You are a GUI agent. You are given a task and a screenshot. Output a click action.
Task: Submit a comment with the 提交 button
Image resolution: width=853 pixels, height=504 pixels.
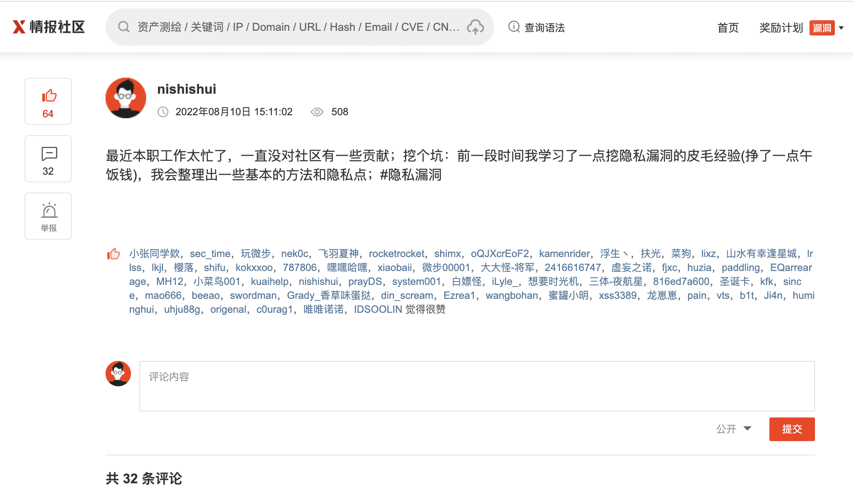pyautogui.click(x=792, y=429)
